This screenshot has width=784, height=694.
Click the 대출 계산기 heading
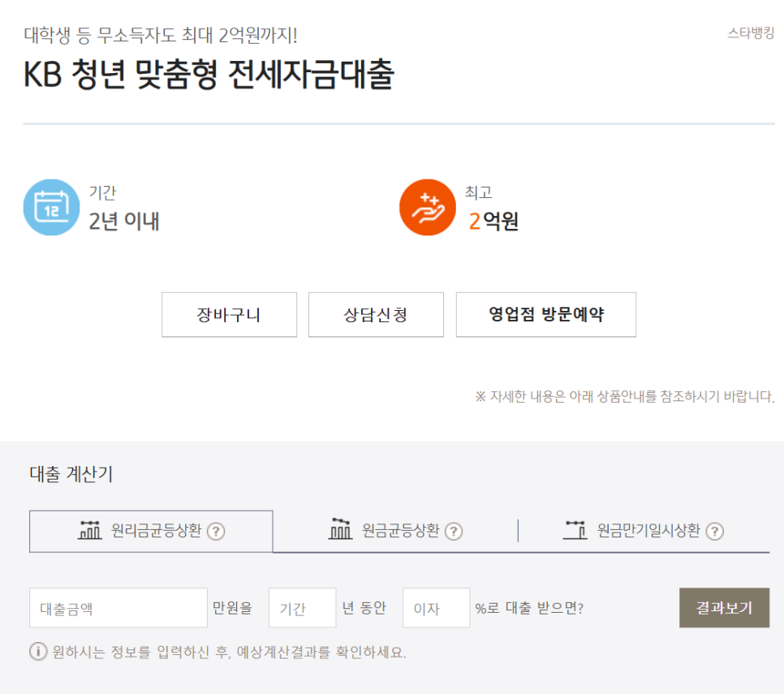tap(71, 473)
